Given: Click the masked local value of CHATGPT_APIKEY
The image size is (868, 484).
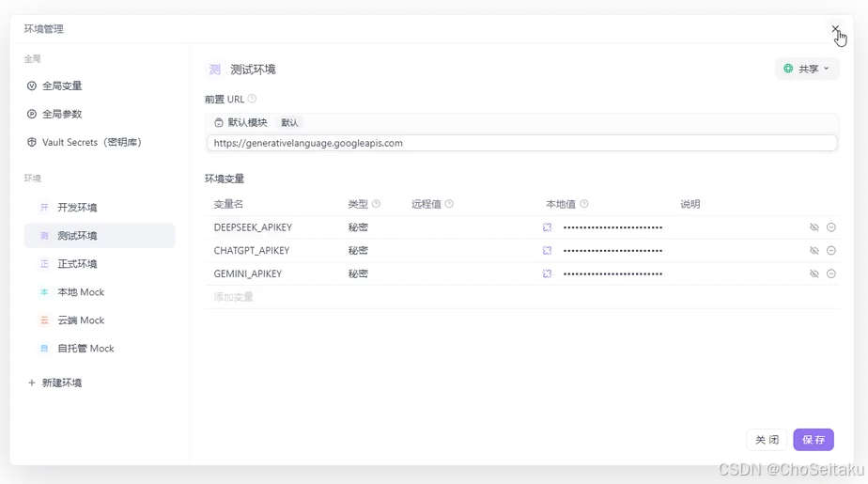Looking at the screenshot, I should coord(612,251).
